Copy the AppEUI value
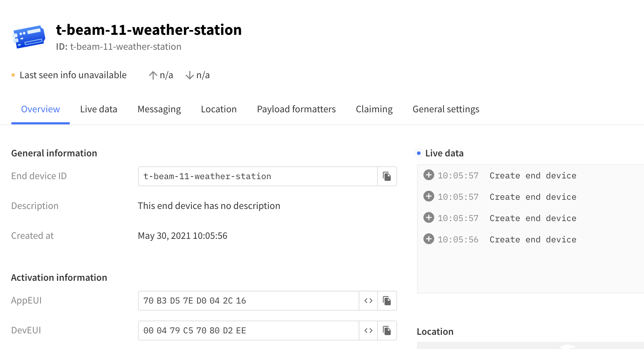The image size is (644, 349). point(387,301)
